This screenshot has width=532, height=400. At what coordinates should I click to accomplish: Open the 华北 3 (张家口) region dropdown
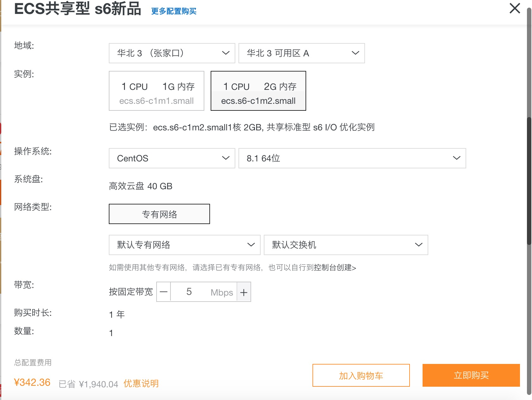pos(172,53)
